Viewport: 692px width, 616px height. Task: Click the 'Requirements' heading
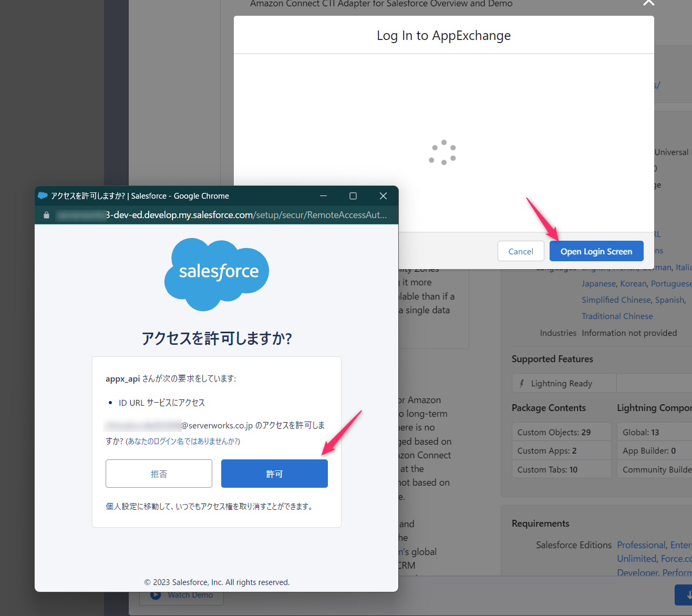(x=540, y=523)
